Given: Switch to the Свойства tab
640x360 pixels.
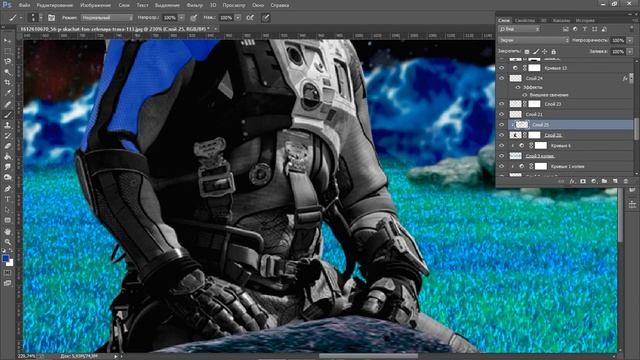Looking at the screenshot, I should 524,20.
